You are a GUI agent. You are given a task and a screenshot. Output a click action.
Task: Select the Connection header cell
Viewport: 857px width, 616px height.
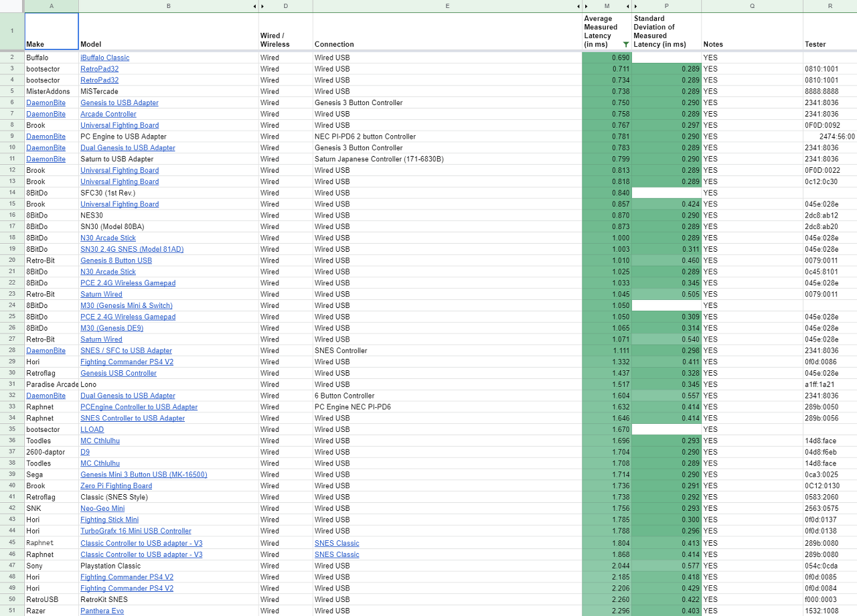pos(447,31)
